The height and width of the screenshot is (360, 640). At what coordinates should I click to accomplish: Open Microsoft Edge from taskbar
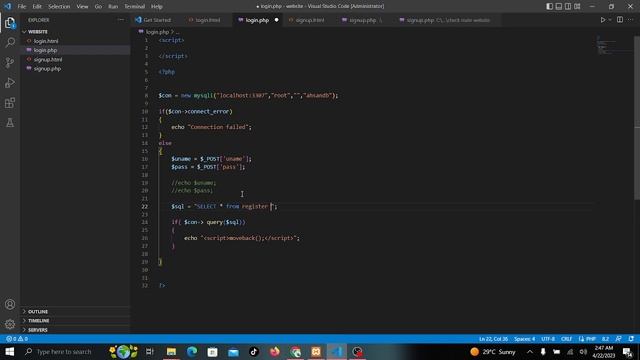[192, 352]
